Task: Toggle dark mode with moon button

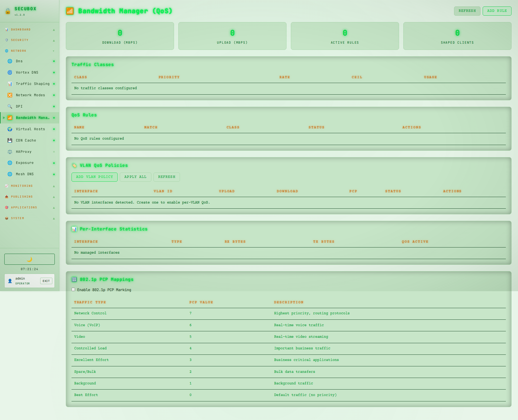Action: tap(29, 259)
